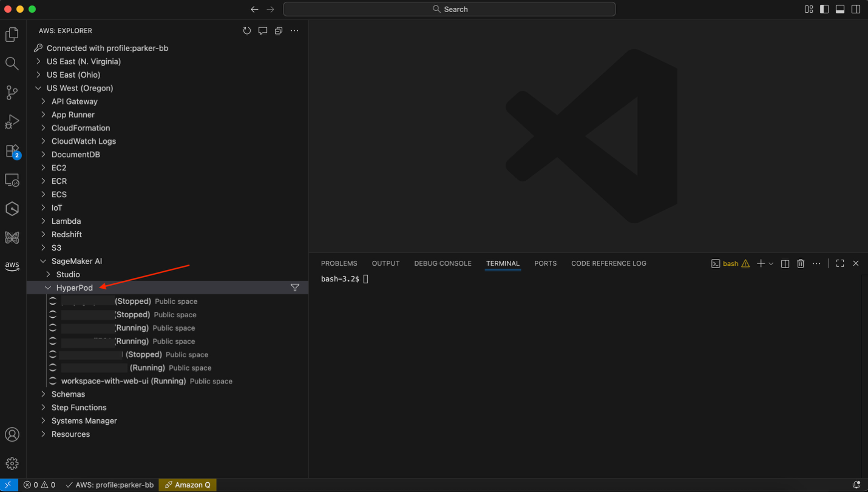Open the Source Control view
This screenshot has width=868, height=492.
tap(12, 92)
